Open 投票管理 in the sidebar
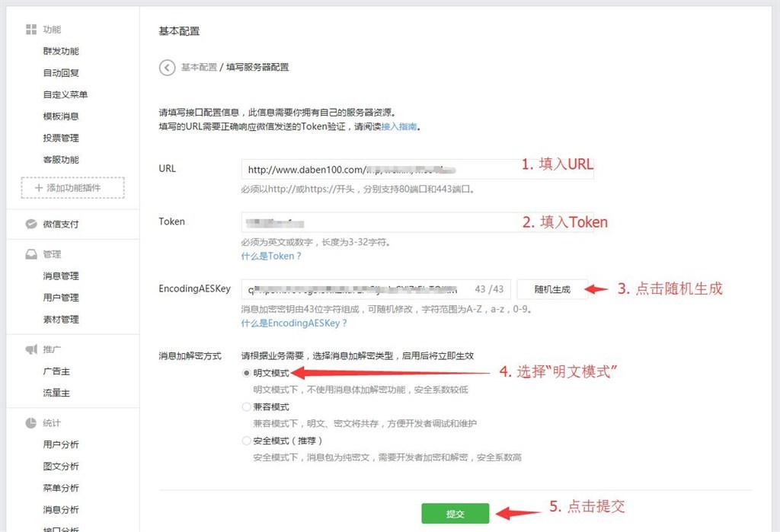Screen dimensions: 780x532 61,138
